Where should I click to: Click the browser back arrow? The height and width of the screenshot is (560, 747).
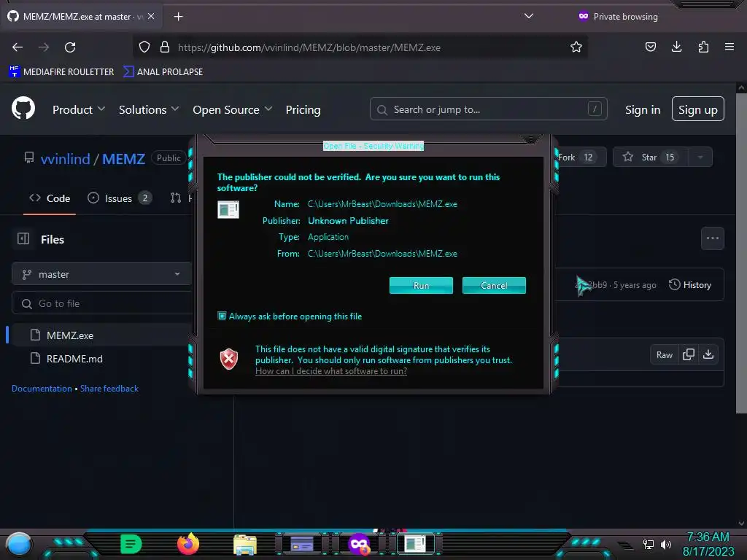point(18,47)
